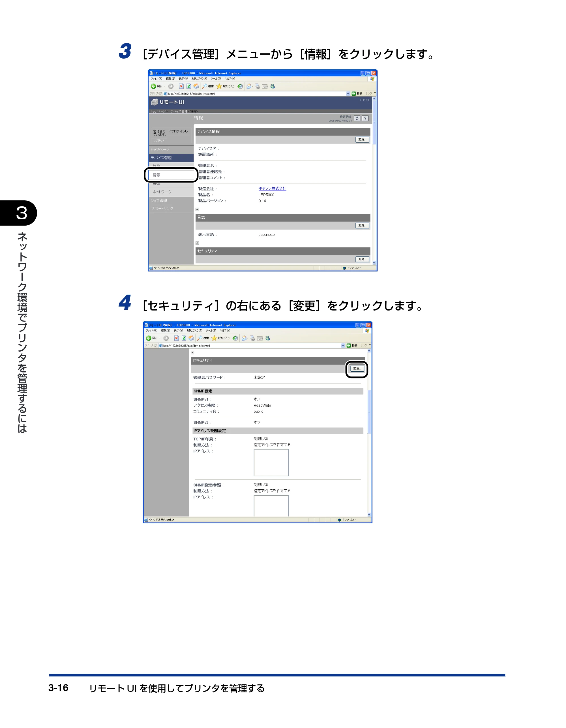Click the Print icon in the lower IE window

point(252,338)
